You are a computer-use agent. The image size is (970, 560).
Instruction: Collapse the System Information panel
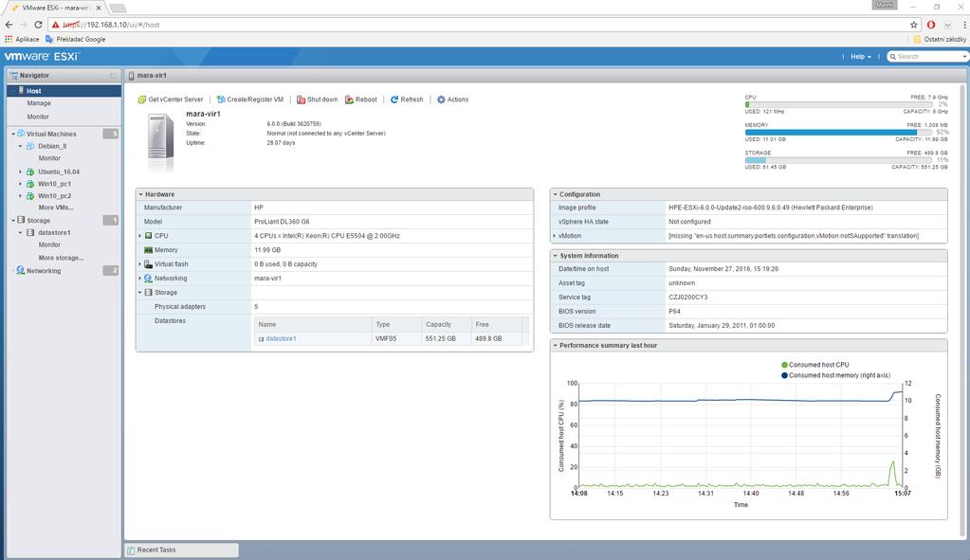[556, 255]
